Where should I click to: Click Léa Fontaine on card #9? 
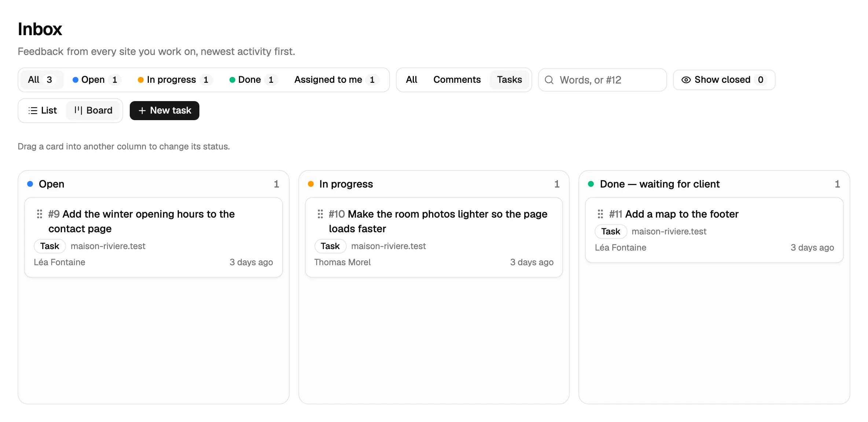coord(59,262)
